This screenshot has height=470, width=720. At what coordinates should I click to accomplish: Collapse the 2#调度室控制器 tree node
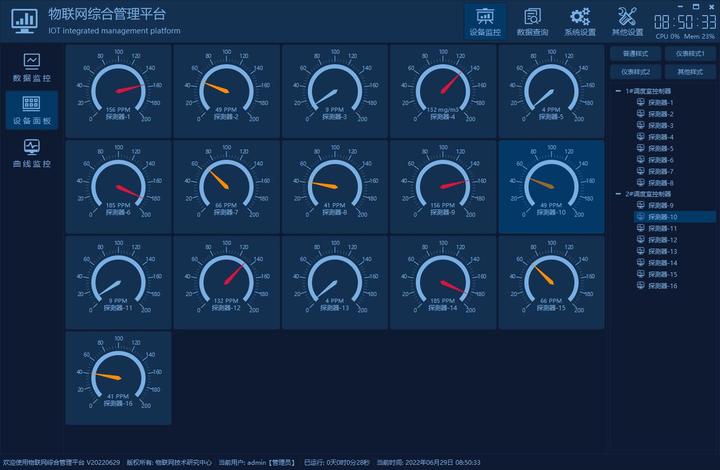tap(619, 194)
